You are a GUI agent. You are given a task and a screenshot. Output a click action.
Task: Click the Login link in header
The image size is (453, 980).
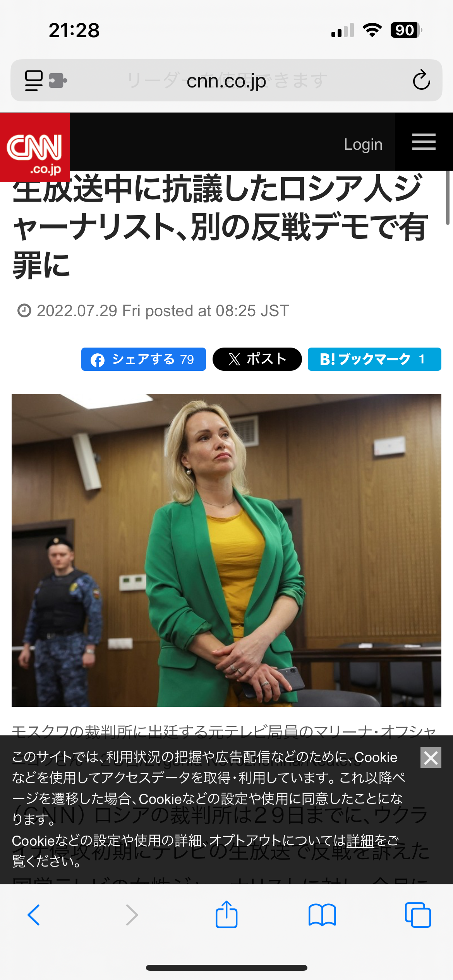pyautogui.click(x=363, y=144)
